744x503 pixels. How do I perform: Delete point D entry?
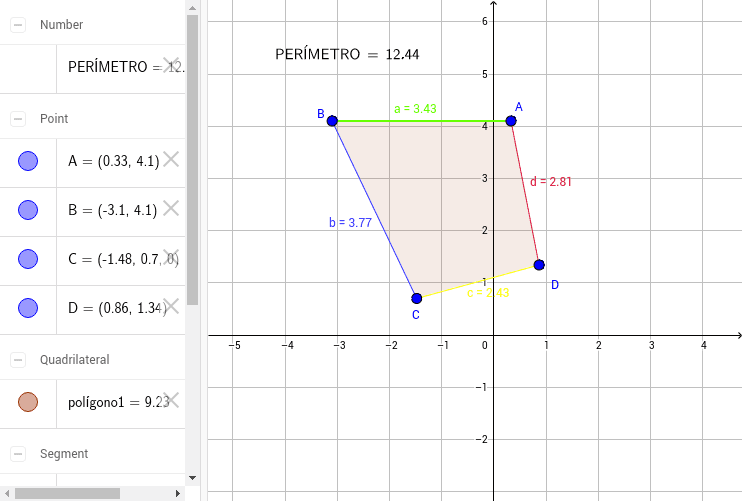click(171, 306)
